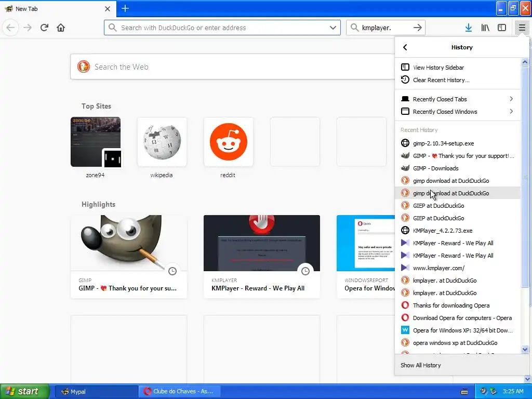
Task: Click the page scrollbar down arrow
Action: (528, 379)
